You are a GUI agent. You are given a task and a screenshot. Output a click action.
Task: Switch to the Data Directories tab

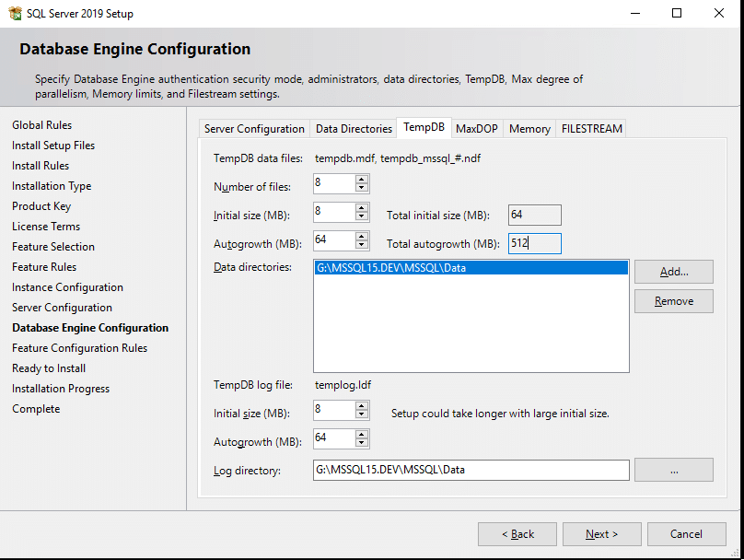tap(353, 128)
